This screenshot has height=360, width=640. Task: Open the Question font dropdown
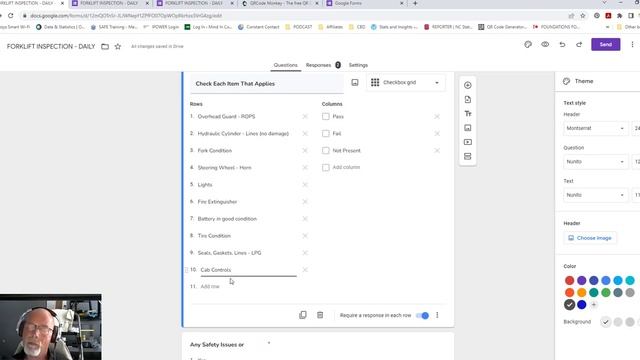(595, 162)
